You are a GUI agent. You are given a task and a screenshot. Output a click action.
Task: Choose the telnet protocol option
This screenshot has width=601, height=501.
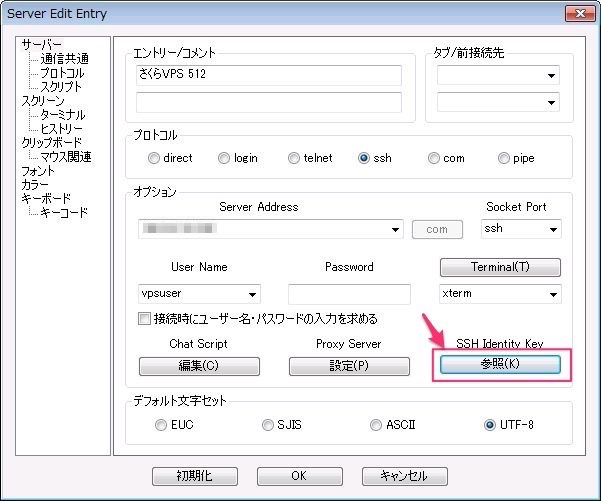[294, 158]
